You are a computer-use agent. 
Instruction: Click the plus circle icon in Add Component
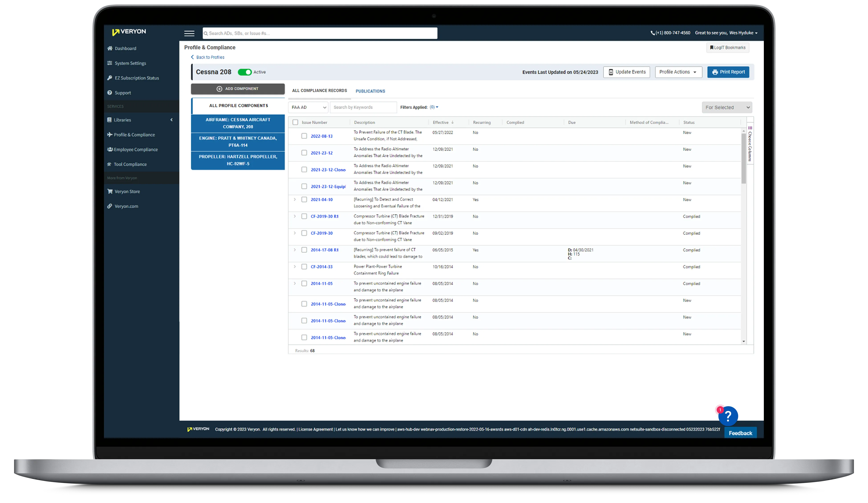219,89
